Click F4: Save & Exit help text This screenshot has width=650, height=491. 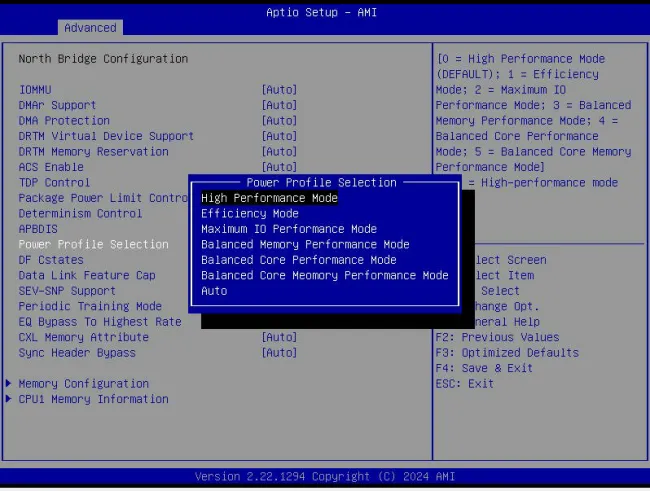(484, 368)
